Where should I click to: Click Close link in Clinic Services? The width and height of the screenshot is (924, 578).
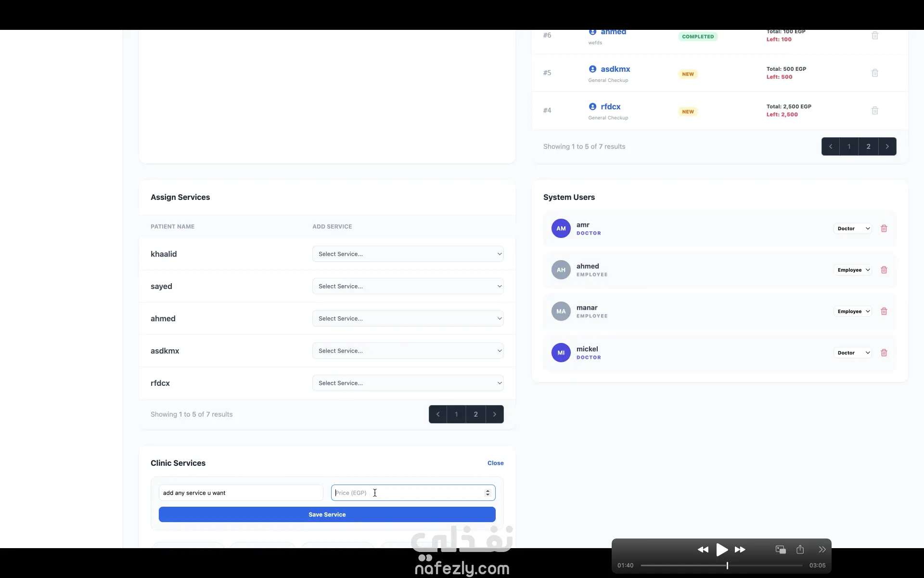click(495, 463)
